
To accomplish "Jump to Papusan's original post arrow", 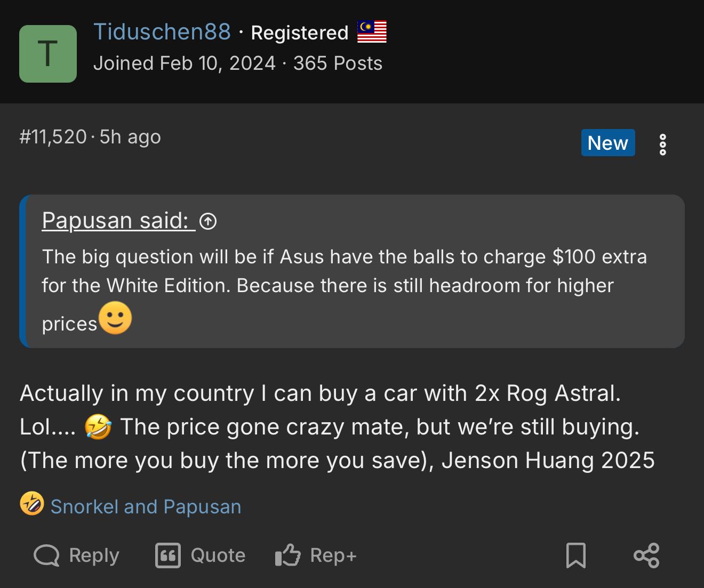I will point(208,221).
